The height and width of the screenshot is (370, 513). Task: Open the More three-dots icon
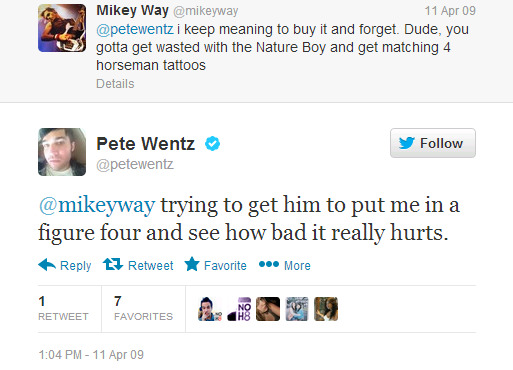coord(269,264)
